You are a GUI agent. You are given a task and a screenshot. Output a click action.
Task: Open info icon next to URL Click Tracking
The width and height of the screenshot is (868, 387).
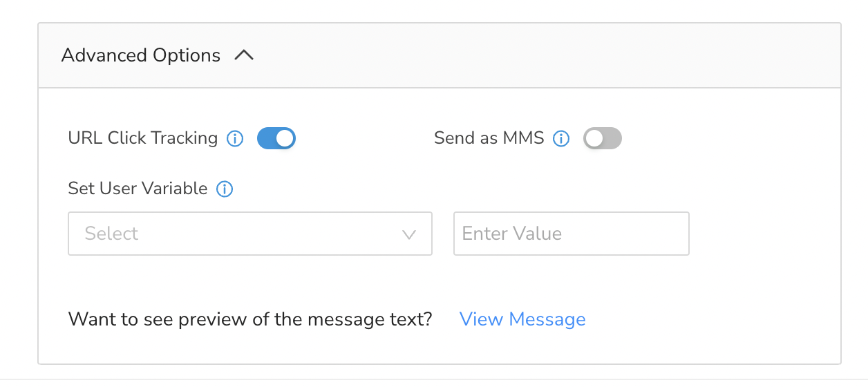pos(235,139)
